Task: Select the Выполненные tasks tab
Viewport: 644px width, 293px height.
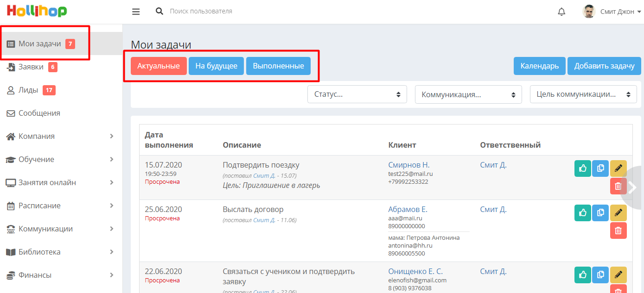Action: pyautogui.click(x=278, y=66)
